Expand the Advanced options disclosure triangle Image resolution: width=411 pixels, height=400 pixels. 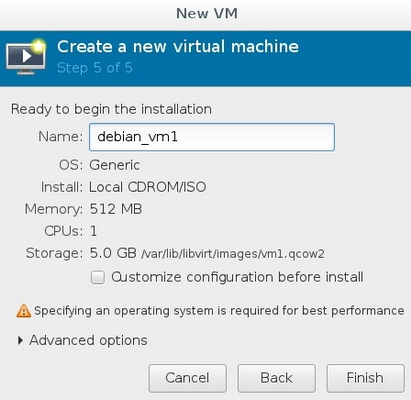[20, 340]
